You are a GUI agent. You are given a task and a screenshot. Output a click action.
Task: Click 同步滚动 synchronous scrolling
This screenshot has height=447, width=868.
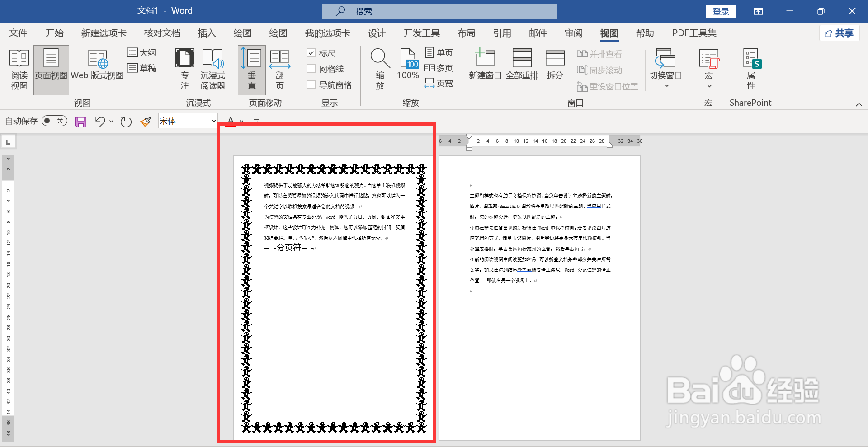(x=599, y=71)
